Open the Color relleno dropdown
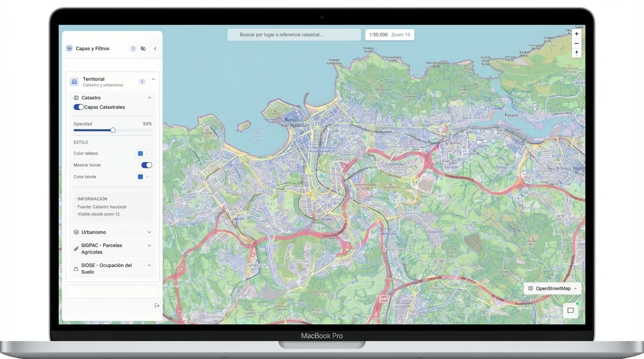The image size is (644, 359). pyautogui.click(x=143, y=153)
